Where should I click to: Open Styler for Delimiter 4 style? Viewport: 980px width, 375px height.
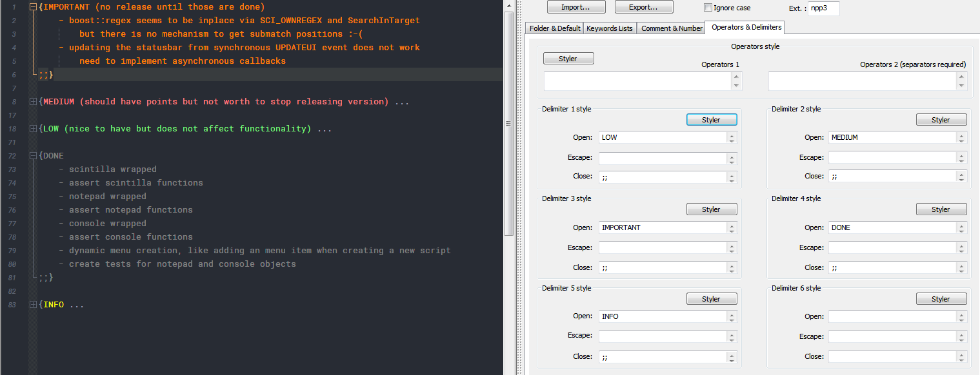click(x=941, y=209)
